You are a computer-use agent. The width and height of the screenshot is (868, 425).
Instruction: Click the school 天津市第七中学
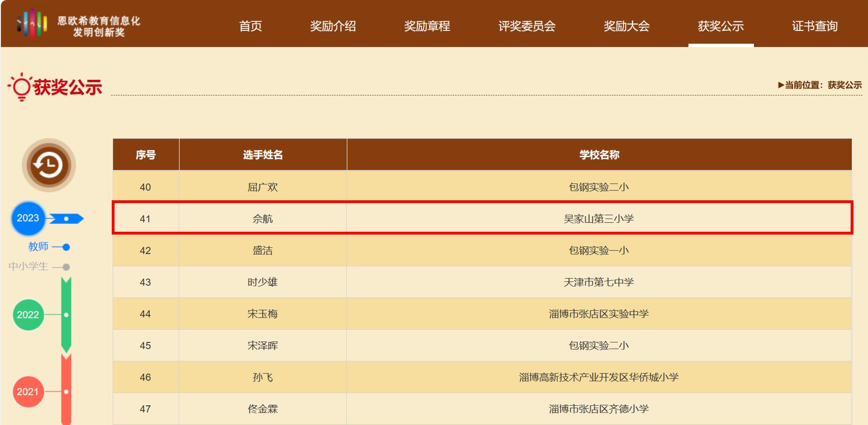(x=599, y=282)
